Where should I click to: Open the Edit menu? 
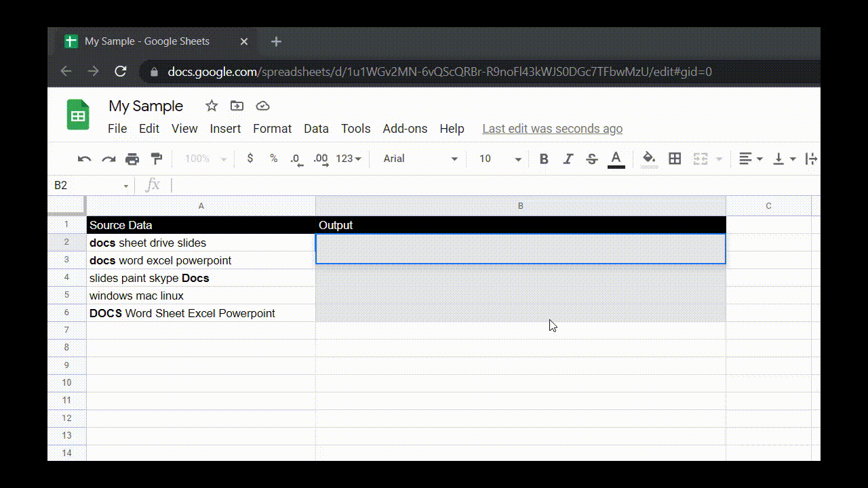click(149, 129)
